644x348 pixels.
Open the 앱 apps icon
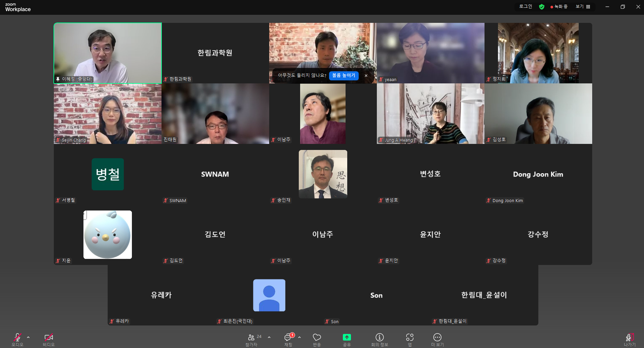pyautogui.click(x=410, y=340)
